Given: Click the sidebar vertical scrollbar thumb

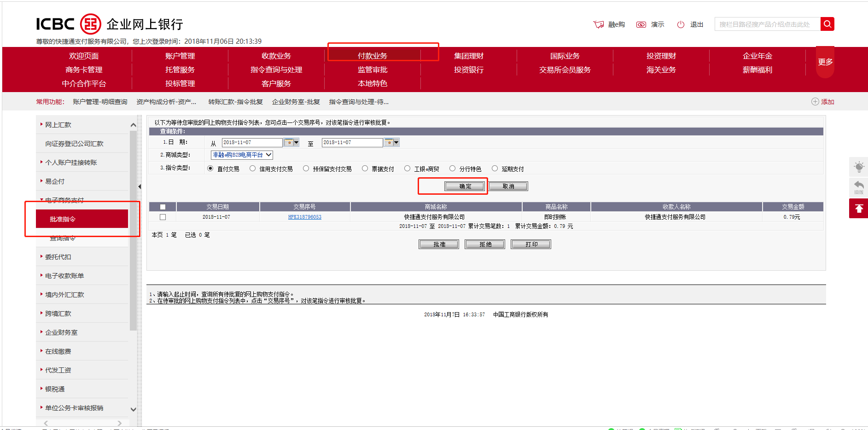Looking at the screenshot, I should point(133,230).
